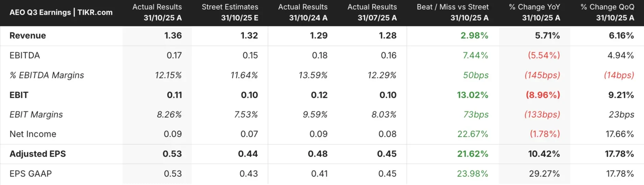Click the AEO Q3 Earnings TIKR.com title
The height and width of the screenshot is (185, 644).
61,12
